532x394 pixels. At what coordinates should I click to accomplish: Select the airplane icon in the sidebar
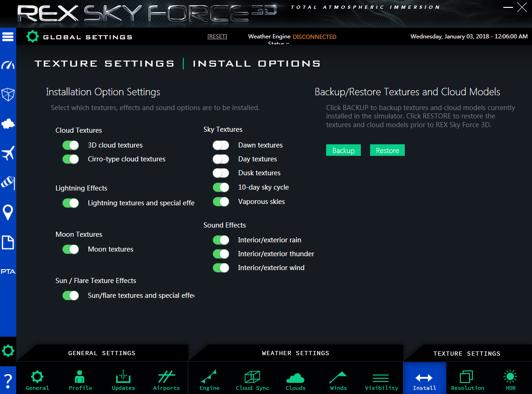(x=8, y=153)
